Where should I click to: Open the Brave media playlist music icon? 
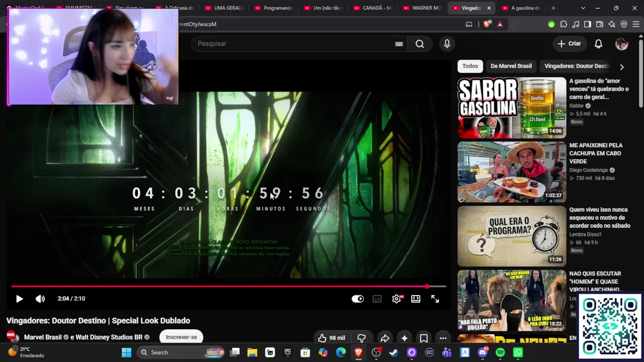click(x=576, y=24)
